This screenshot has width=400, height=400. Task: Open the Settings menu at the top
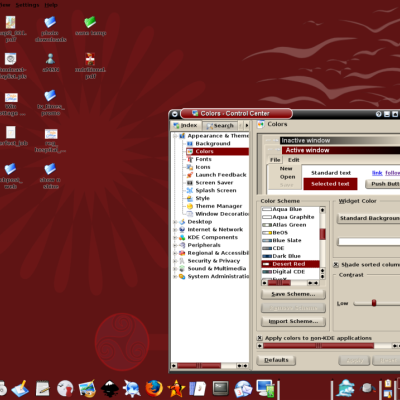coord(27,5)
